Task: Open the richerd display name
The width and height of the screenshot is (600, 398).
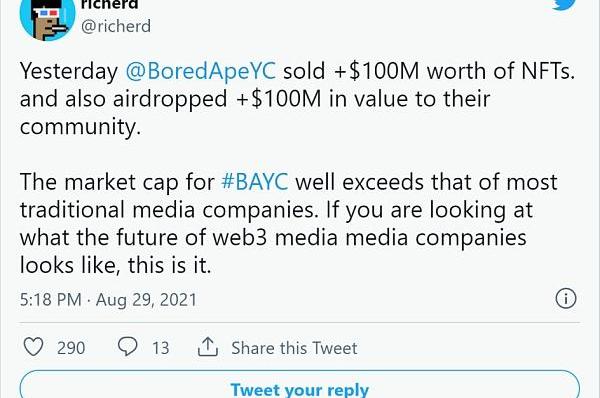Action: (109, 5)
